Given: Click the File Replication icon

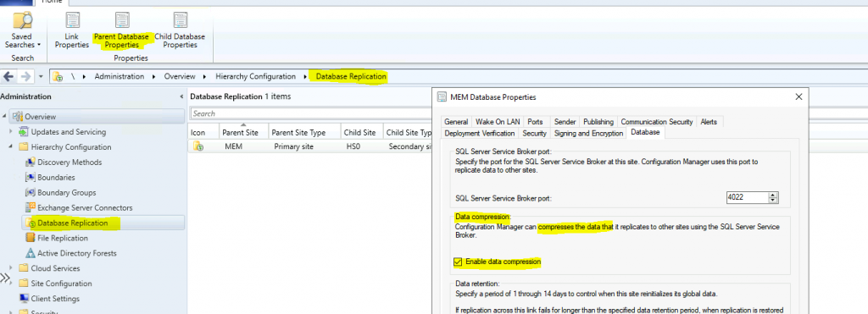Looking at the screenshot, I should [x=30, y=238].
